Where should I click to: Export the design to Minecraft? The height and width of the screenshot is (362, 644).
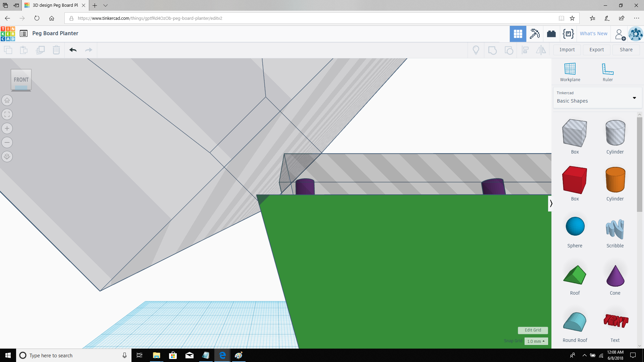[x=535, y=34]
